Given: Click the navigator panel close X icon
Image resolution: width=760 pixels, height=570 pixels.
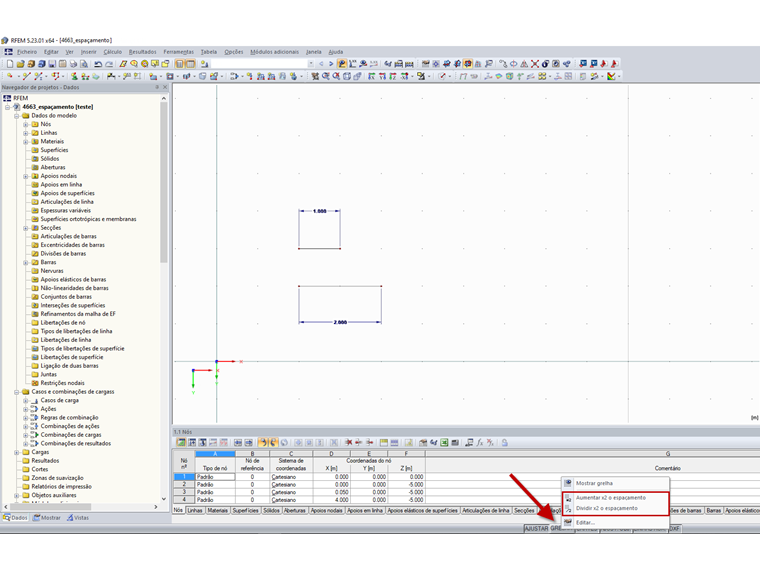Looking at the screenshot, I should pos(165,87).
